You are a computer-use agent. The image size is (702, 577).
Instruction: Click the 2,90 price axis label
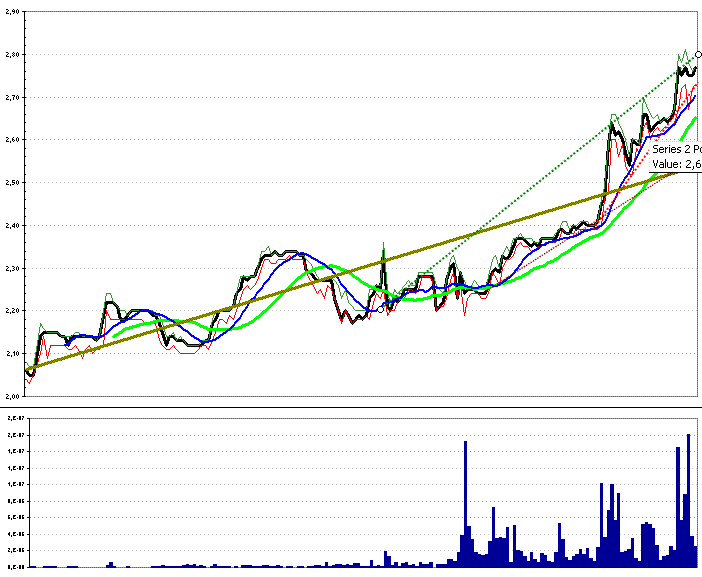[12, 12]
